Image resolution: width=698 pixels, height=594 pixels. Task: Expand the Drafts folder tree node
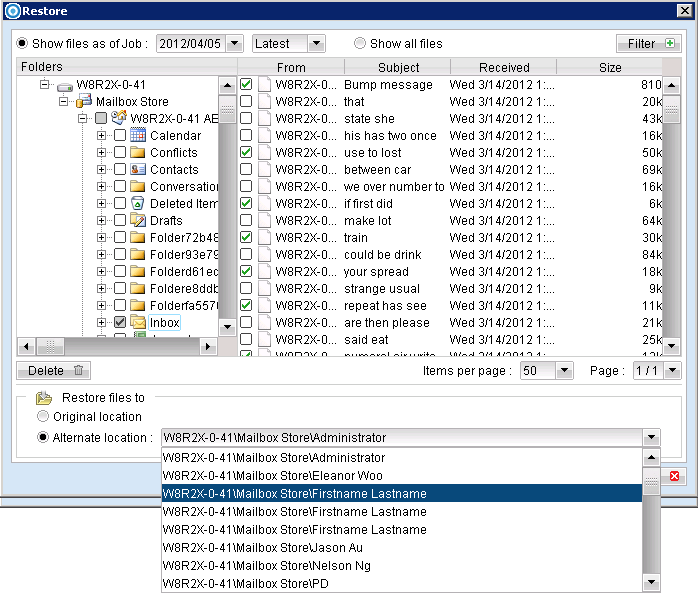click(102, 221)
